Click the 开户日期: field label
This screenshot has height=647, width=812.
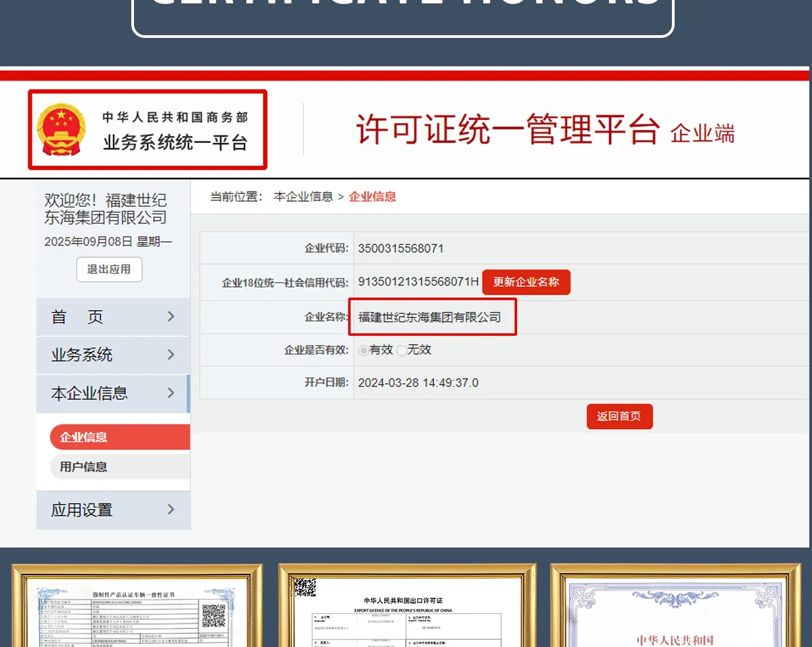pos(326,383)
